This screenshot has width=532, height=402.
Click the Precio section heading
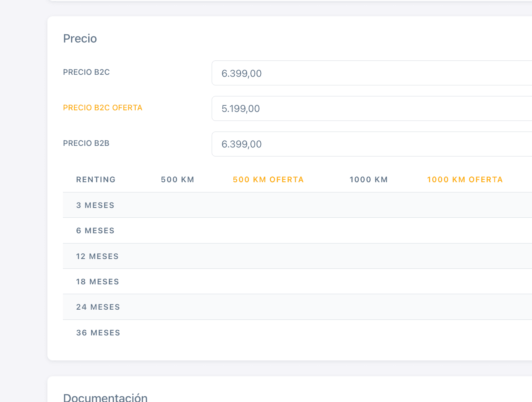(80, 38)
